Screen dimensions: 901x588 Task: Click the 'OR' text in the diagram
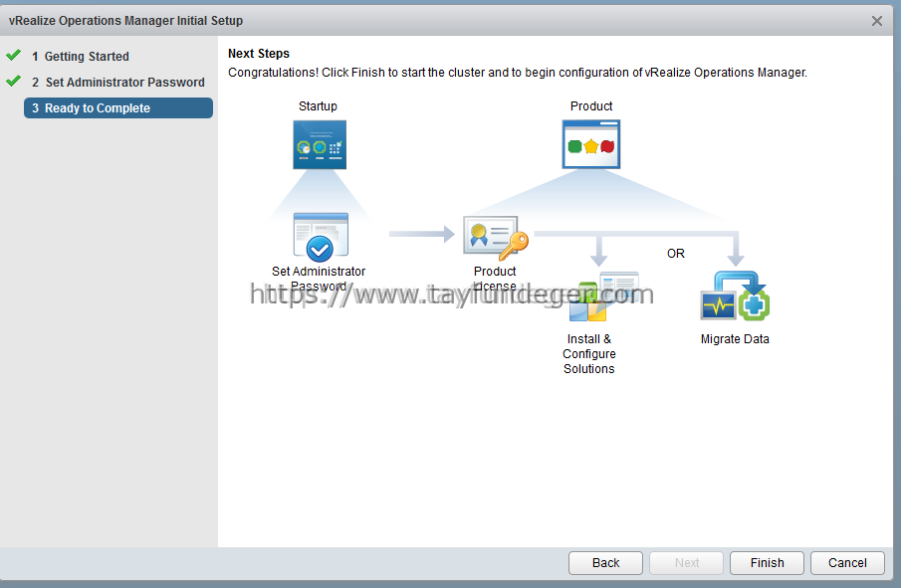(676, 254)
